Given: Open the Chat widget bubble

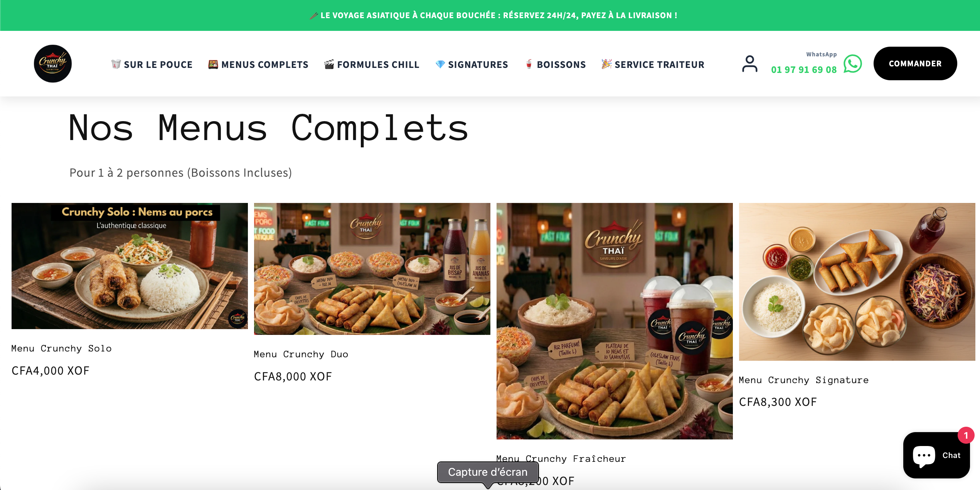Looking at the screenshot, I should click(x=936, y=455).
